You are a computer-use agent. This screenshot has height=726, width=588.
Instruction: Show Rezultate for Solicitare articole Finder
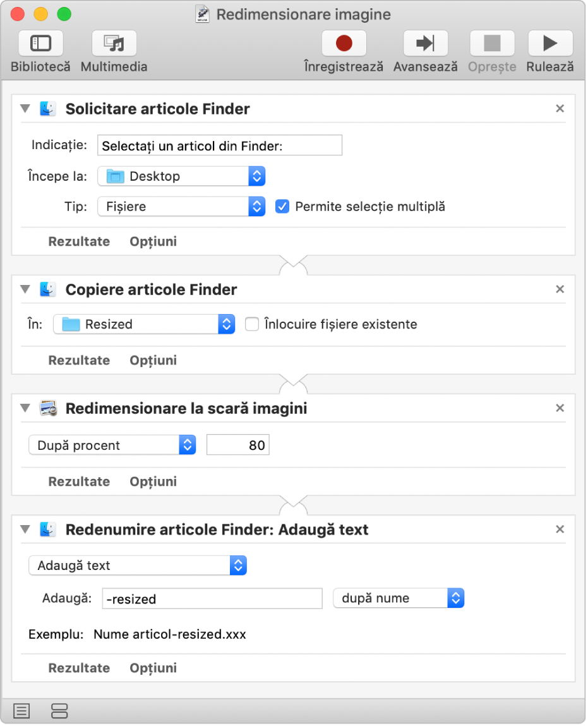[79, 241]
